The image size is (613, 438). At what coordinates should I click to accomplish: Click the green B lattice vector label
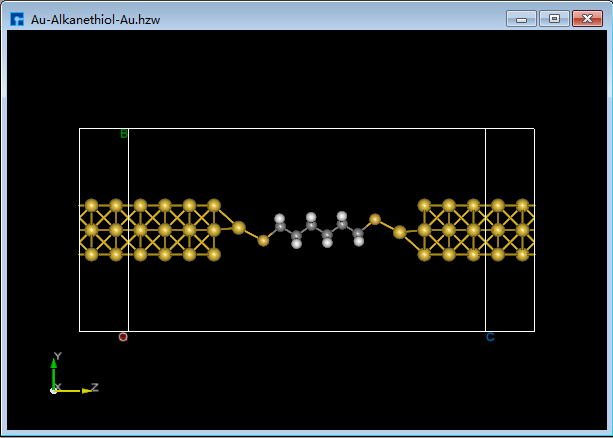click(x=124, y=134)
